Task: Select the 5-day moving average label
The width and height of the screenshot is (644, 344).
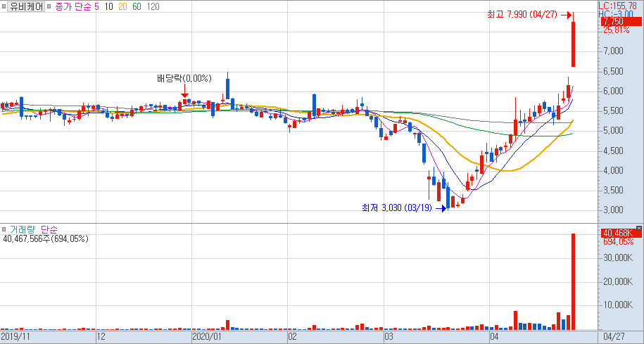Action: click(x=97, y=6)
